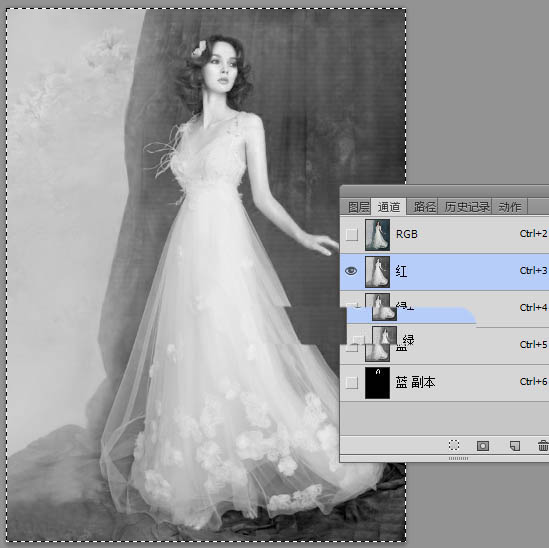Click the save selection as channel icon
This screenshot has width=549, height=548.
tap(483, 446)
